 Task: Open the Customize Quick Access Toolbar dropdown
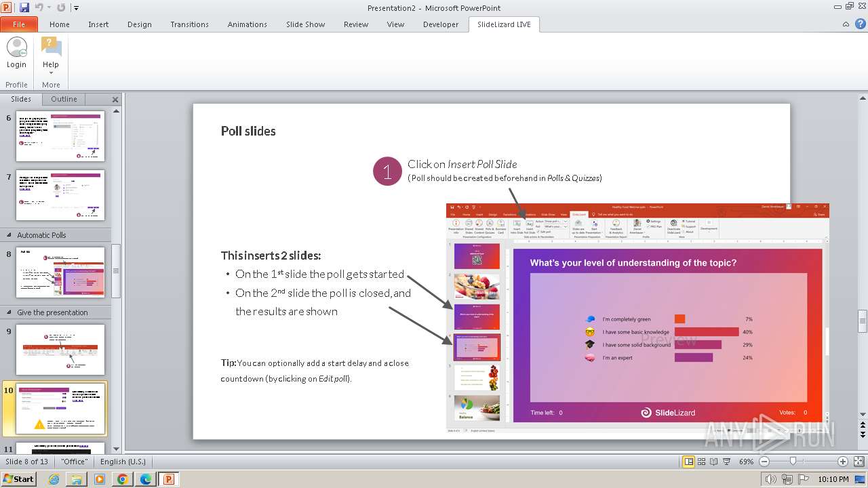point(76,8)
